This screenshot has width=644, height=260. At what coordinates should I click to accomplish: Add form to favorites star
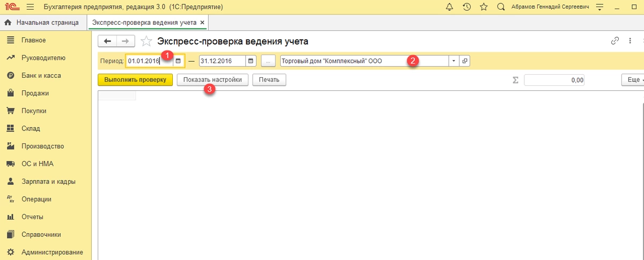(145, 41)
